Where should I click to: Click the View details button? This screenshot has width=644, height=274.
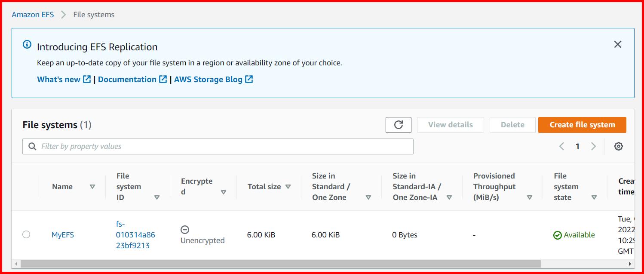(450, 125)
